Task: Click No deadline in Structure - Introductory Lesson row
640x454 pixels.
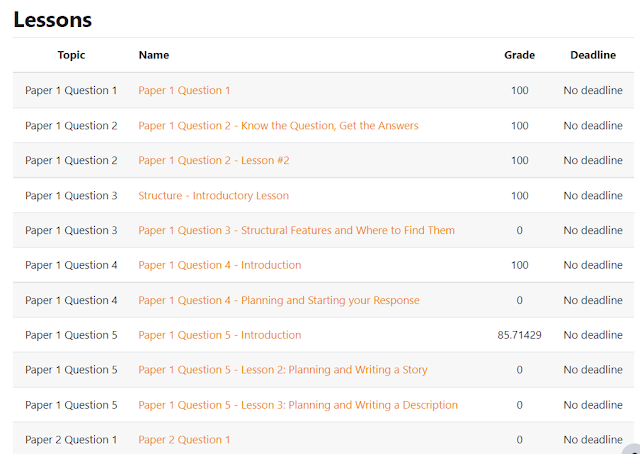Action: point(593,196)
